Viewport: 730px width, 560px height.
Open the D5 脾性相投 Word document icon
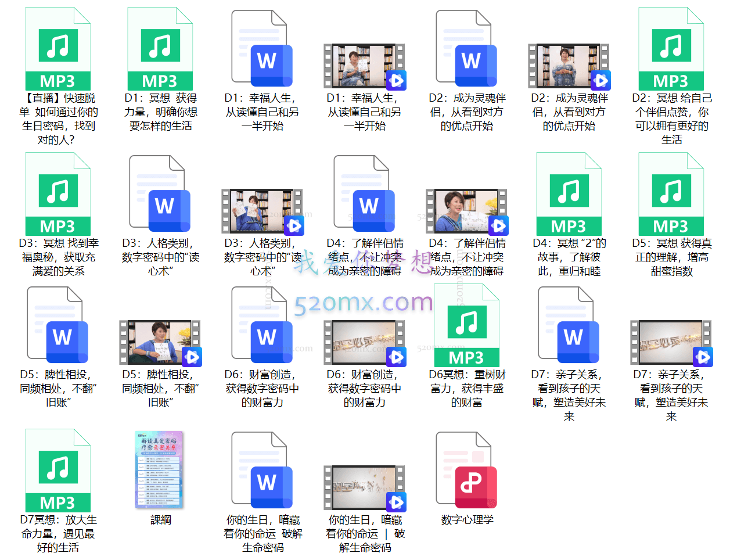point(56,340)
